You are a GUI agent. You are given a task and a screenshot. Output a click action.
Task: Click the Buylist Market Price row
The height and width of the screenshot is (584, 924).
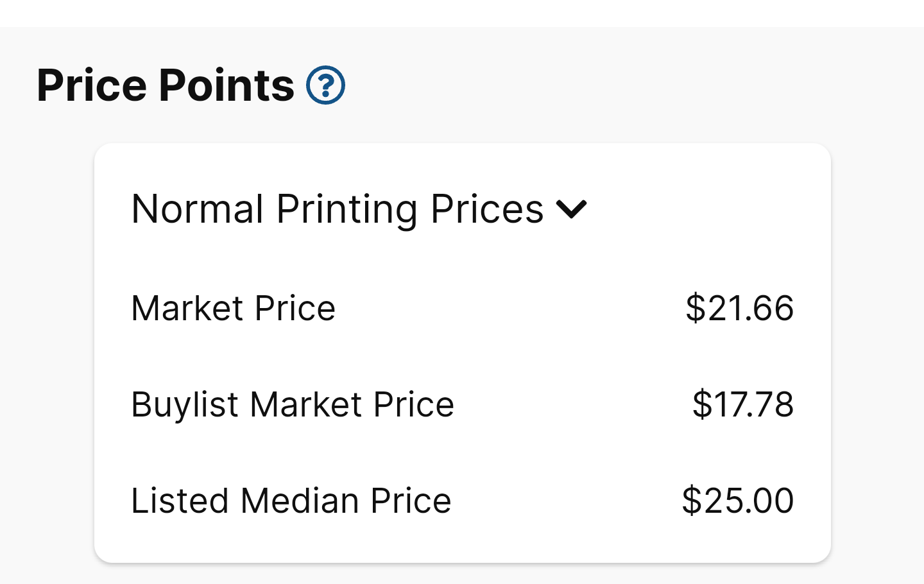[x=292, y=404]
